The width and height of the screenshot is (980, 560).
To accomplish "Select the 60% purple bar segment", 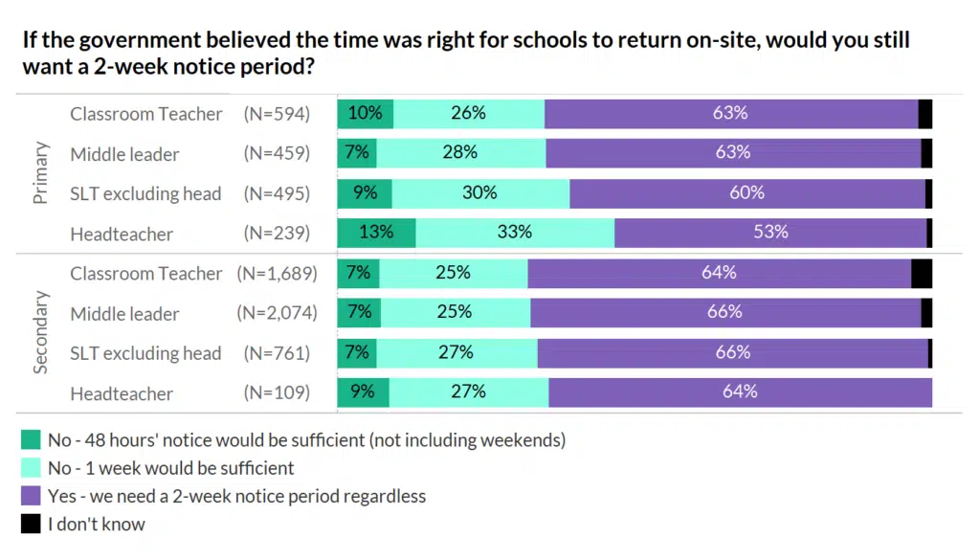I will coord(746,192).
